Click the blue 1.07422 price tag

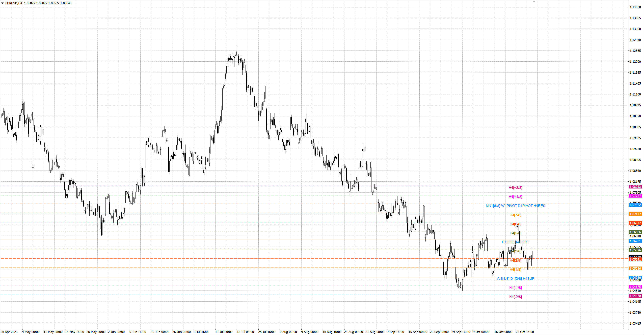point(635,205)
